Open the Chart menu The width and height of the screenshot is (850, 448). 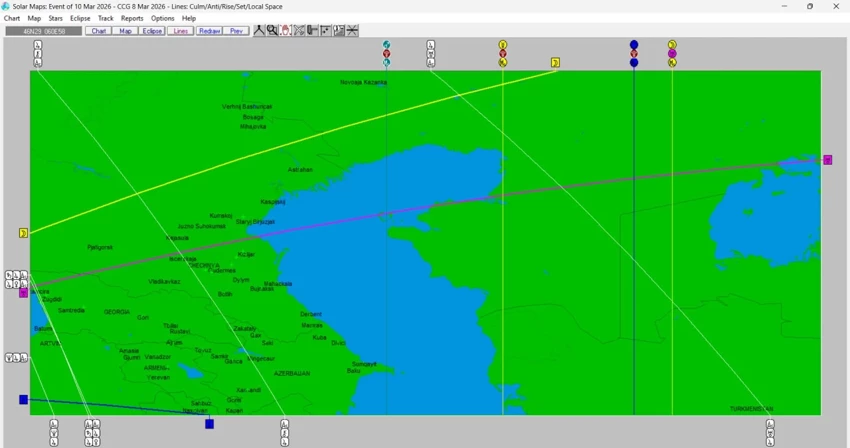[12, 18]
